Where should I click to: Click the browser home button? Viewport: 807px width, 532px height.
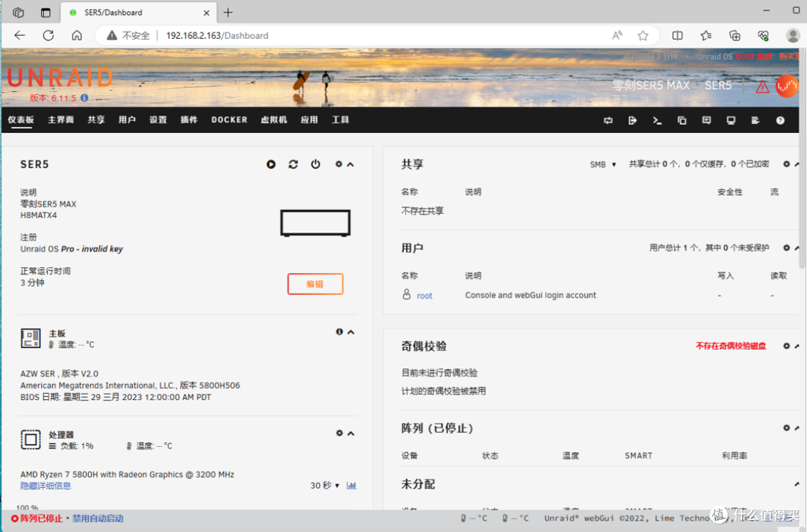click(x=77, y=36)
